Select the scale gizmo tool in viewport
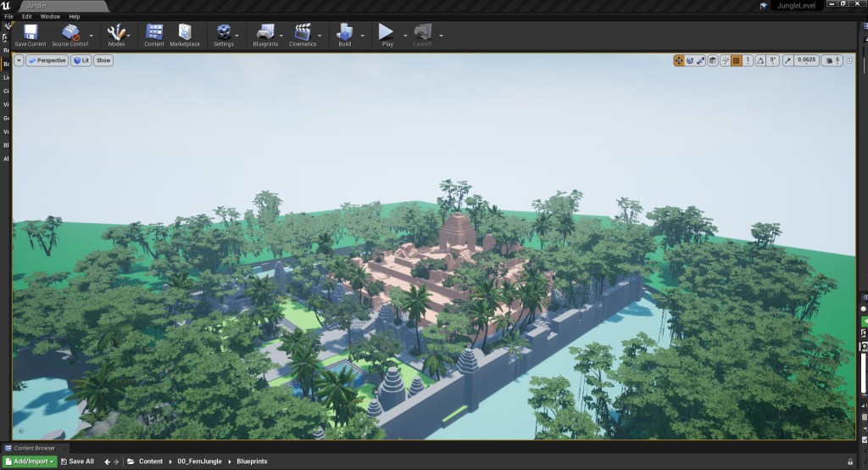Screen dimensions: 868x470 pos(701,60)
